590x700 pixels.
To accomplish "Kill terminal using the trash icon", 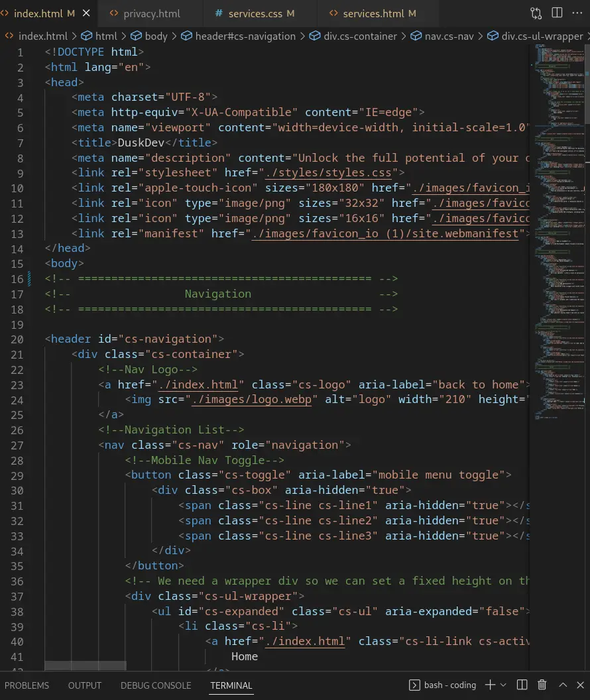I will 542,685.
